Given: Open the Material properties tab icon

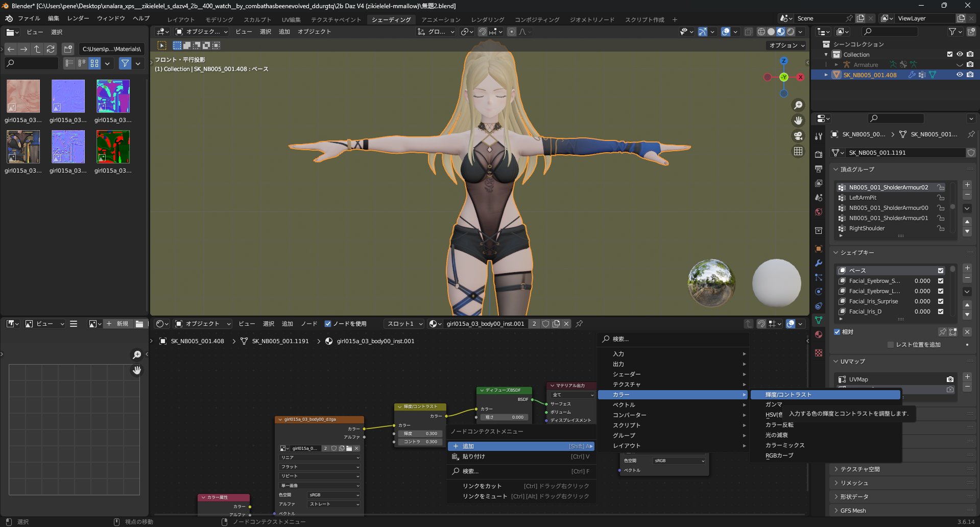Looking at the screenshot, I should click(x=819, y=334).
